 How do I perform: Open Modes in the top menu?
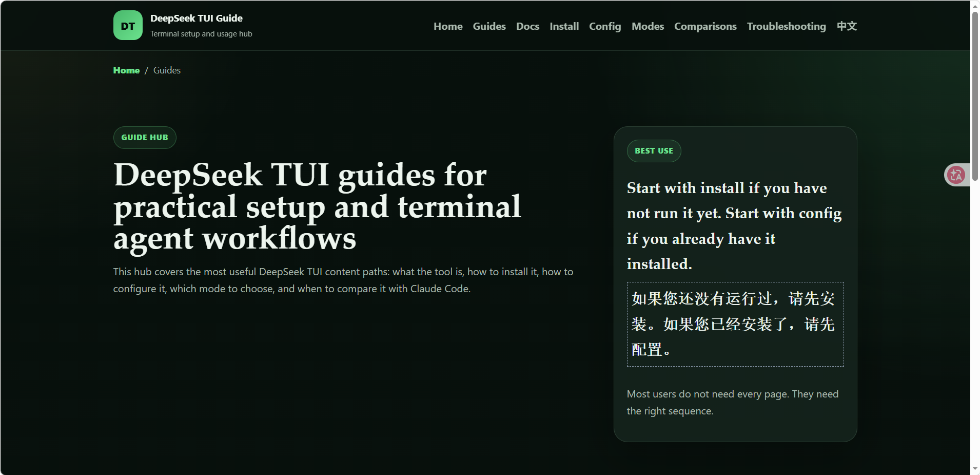(x=648, y=26)
